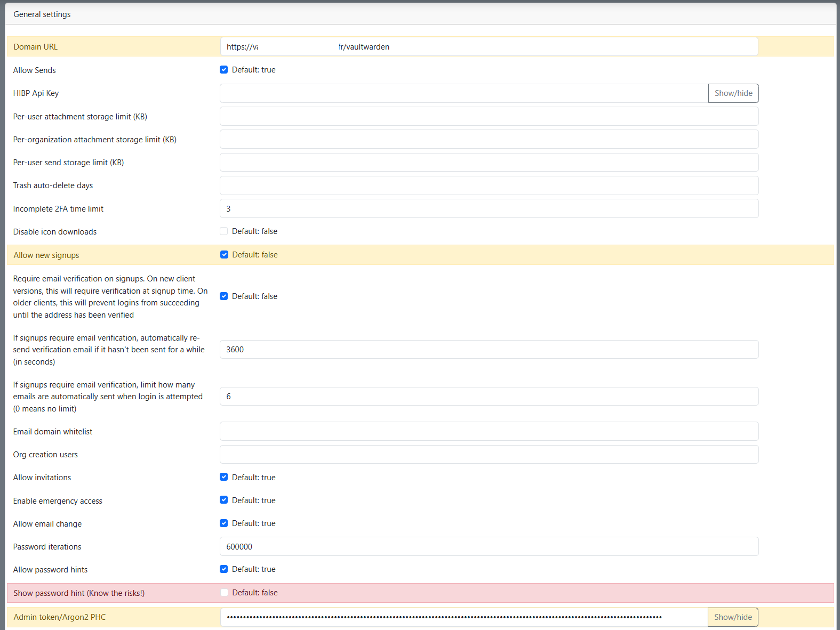Edit the 3600 seconds resend verification field

click(489, 350)
